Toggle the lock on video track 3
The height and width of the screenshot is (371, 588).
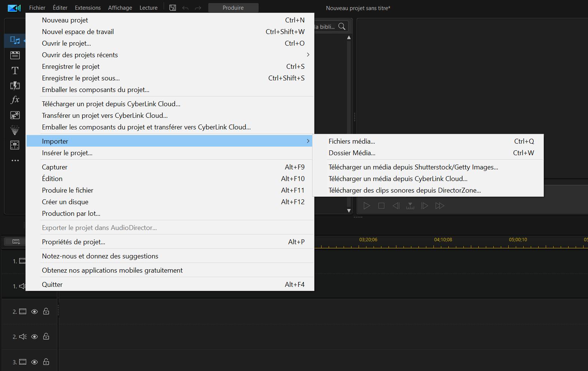pyautogui.click(x=46, y=362)
